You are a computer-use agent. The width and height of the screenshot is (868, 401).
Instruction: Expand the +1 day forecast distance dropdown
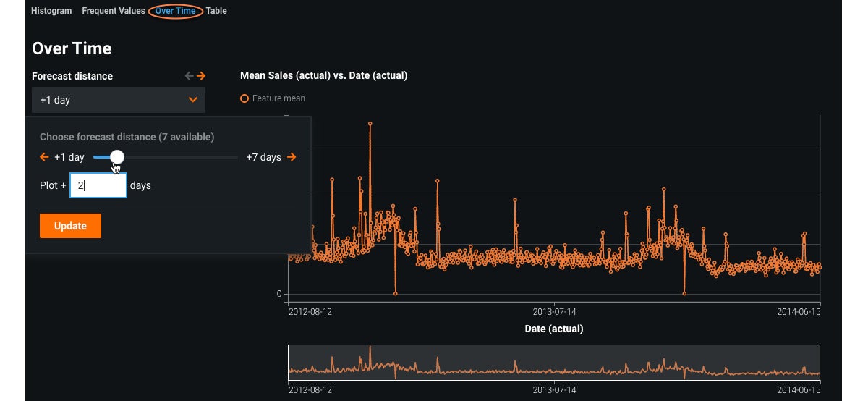pyautogui.click(x=119, y=100)
